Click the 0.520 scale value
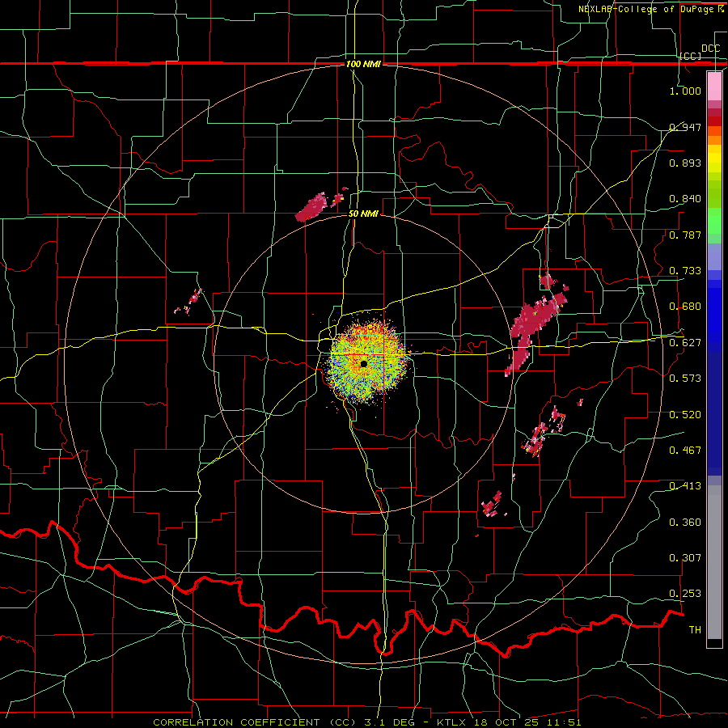The height and width of the screenshot is (728, 728). 685,414
